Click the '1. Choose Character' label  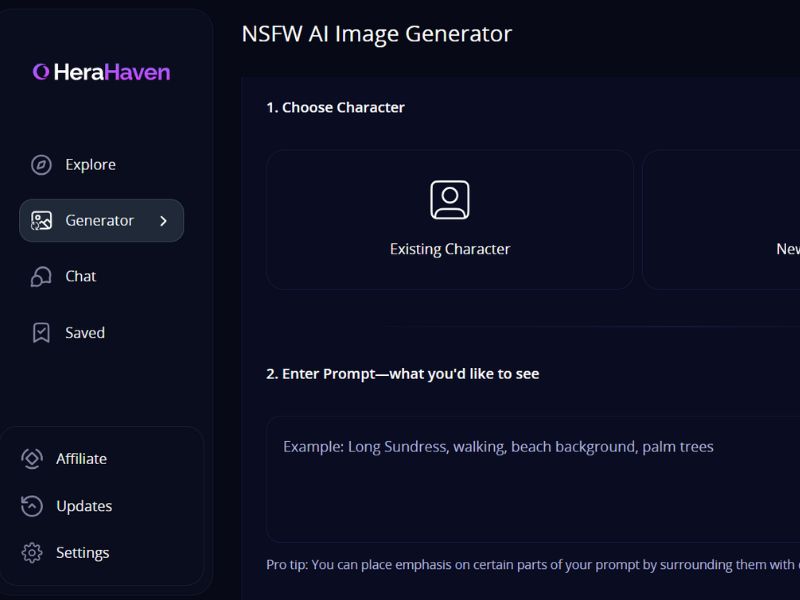pyautogui.click(x=335, y=108)
